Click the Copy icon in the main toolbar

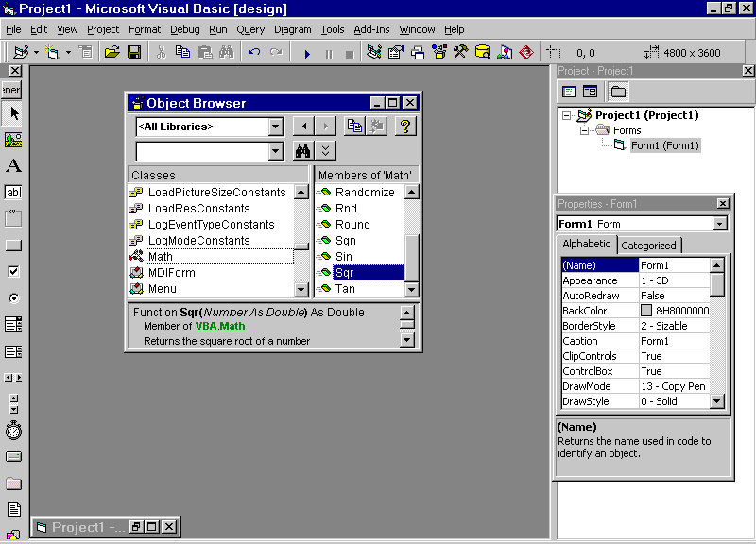pos(182,52)
